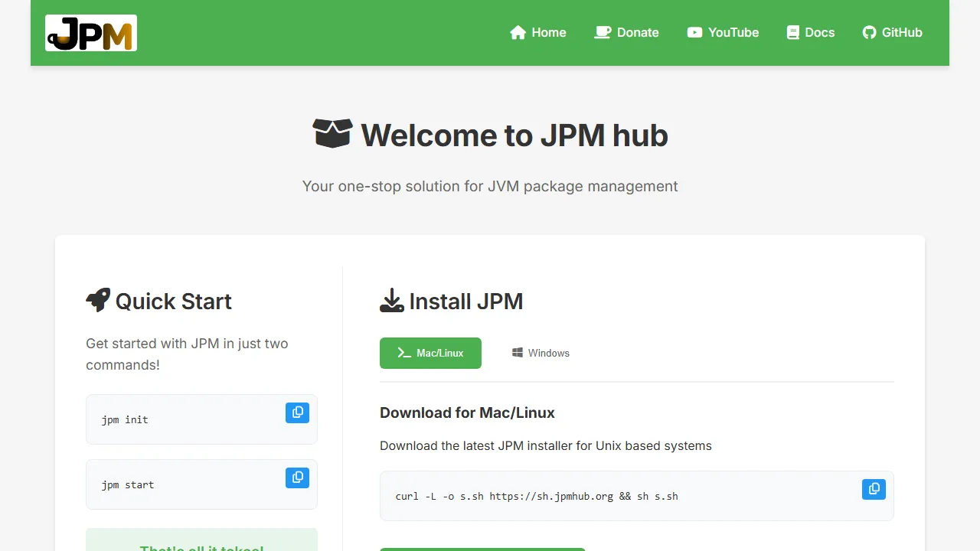Click the Windows logo icon
Viewport: 980px width, 551px height.
(517, 353)
